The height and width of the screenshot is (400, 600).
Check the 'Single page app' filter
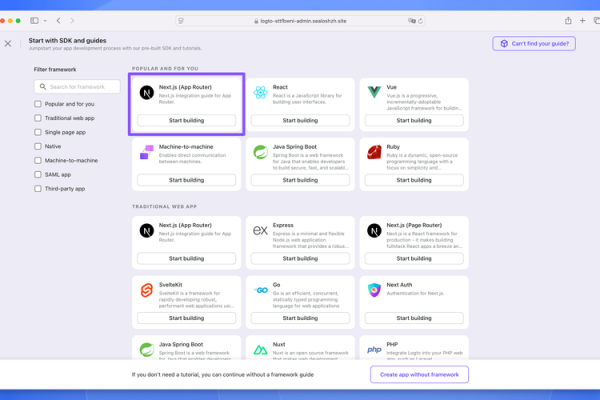(38, 132)
